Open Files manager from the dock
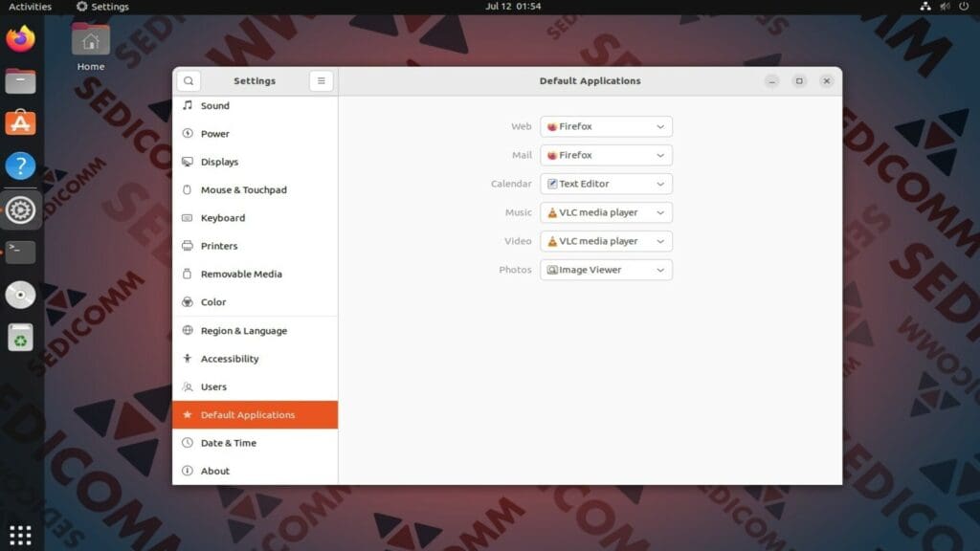This screenshot has width=980, height=551. [21, 81]
